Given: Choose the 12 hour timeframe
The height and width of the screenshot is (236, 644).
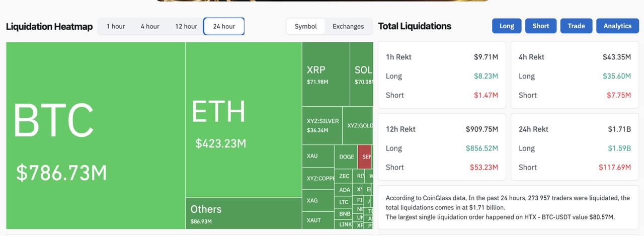Looking at the screenshot, I should tap(186, 26).
